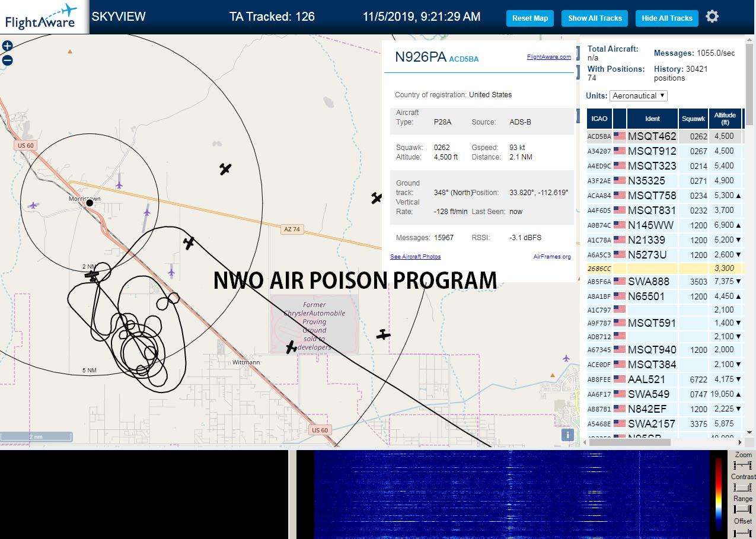The height and width of the screenshot is (539, 756).
Task: Click the waterfall color scale bar
Action: click(x=719, y=494)
